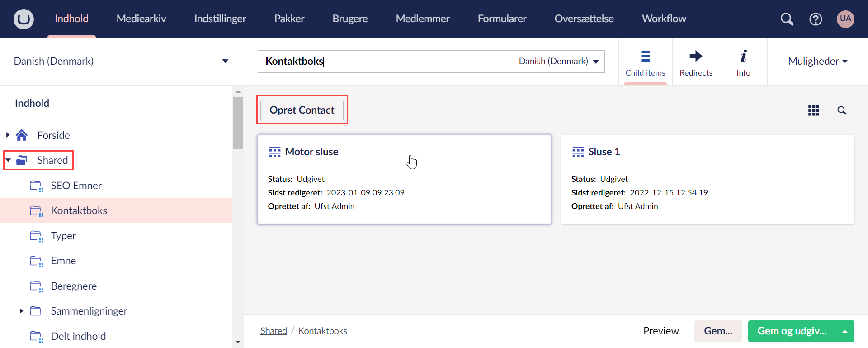Image resolution: width=868 pixels, height=348 pixels.
Task: Go to the Mediearkiv section
Action: [x=141, y=19]
